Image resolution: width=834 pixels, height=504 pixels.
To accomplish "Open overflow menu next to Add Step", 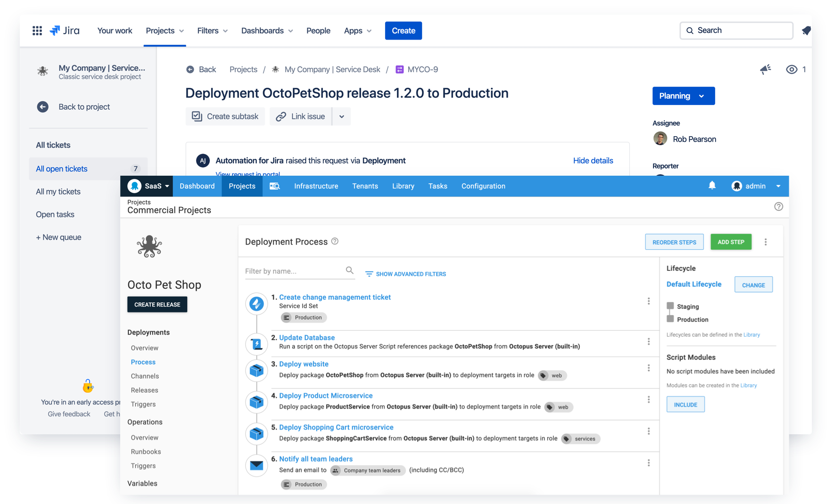I will tap(766, 242).
